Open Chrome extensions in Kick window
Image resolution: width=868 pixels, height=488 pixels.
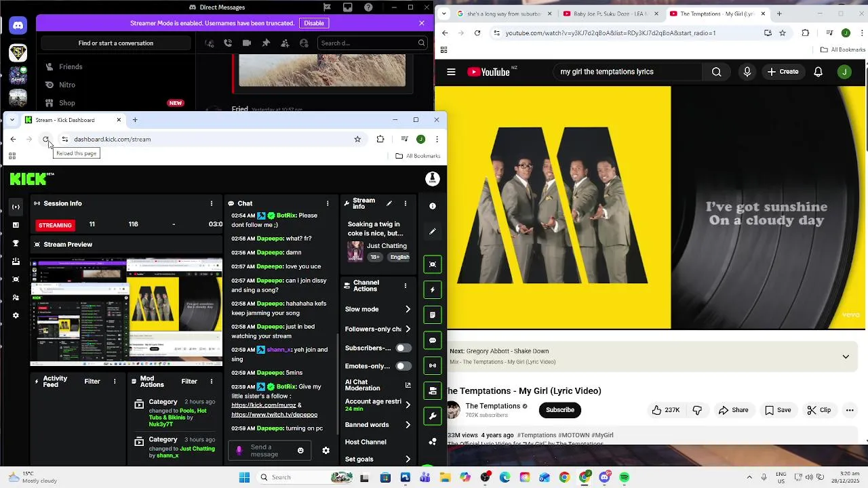380,139
